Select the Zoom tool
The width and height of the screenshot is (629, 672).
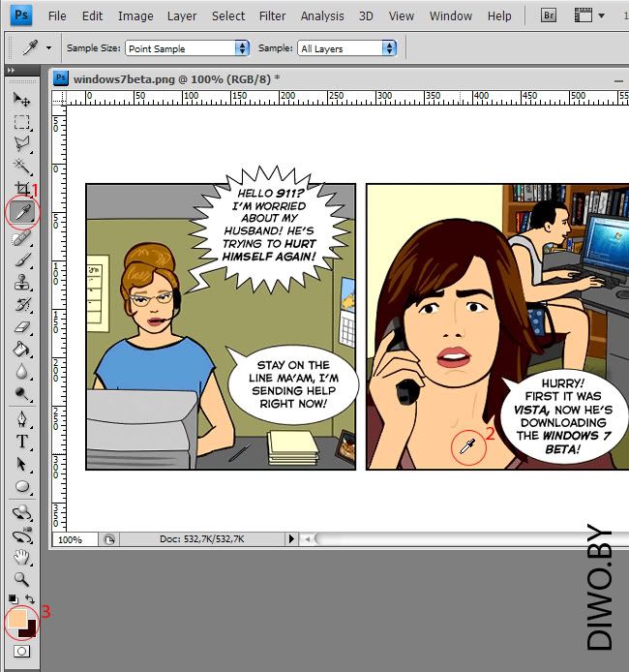click(21, 579)
